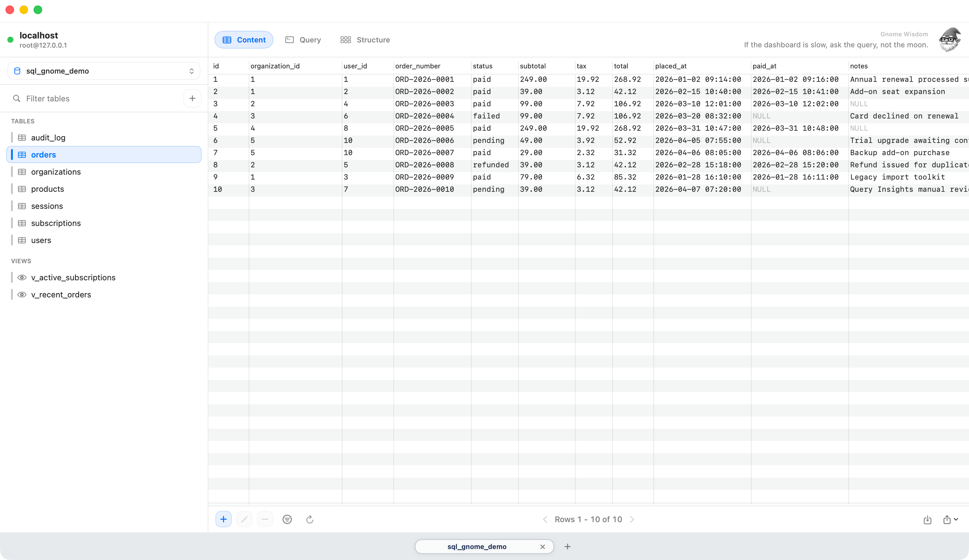Viewport: 969px width, 560px height.
Task: Open a new connection tab at bottom
Action: (x=568, y=546)
